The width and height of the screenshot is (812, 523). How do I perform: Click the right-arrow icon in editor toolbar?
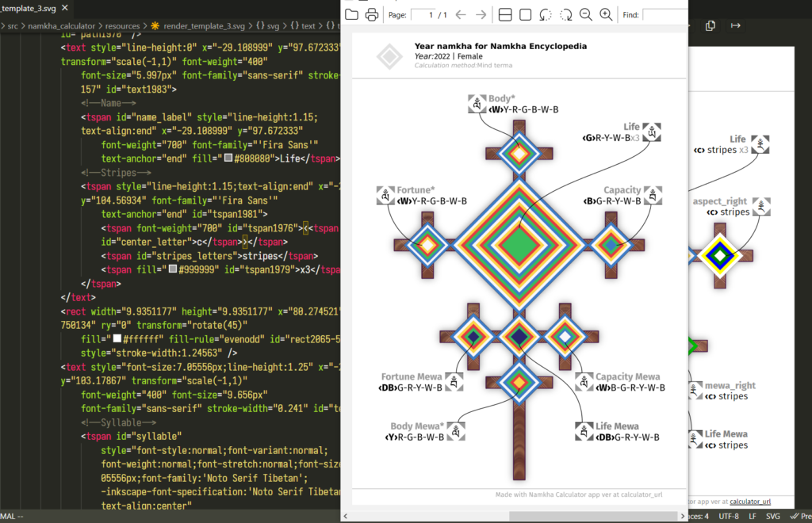click(735, 25)
